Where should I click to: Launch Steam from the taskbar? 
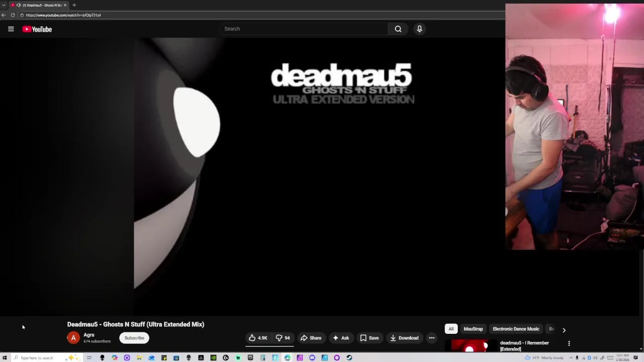[x=349, y=357]
